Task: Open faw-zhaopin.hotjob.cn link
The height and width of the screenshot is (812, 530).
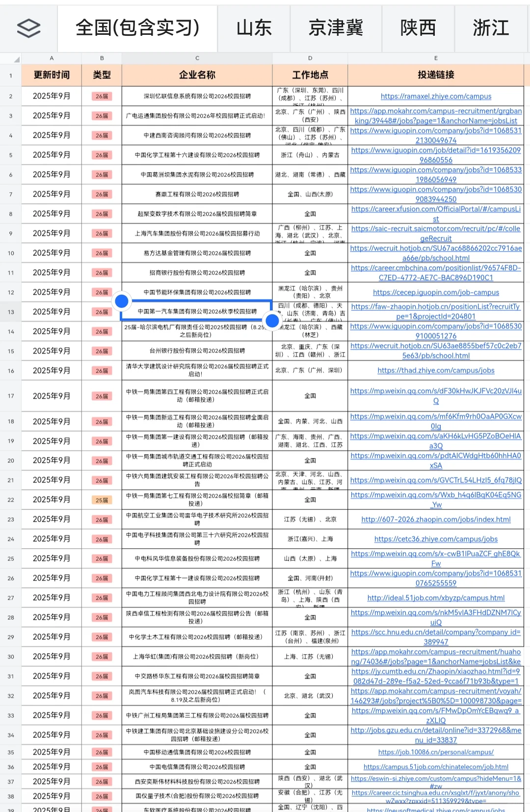Action: (x=436, y=311)
